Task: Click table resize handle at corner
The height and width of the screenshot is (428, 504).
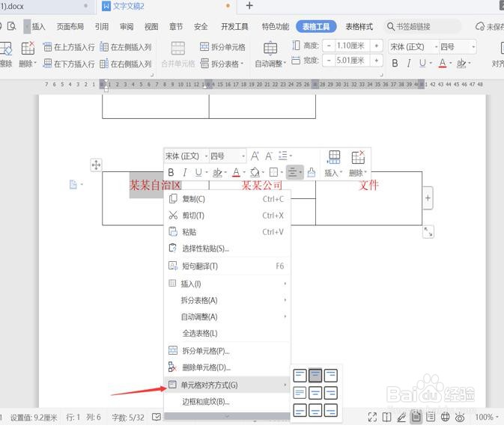Action: point(428,231)
